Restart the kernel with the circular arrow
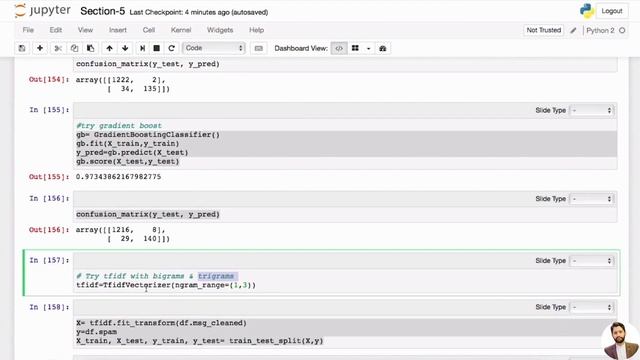The width and height of the screenshot is (640, 360). [x=171, y=48]
